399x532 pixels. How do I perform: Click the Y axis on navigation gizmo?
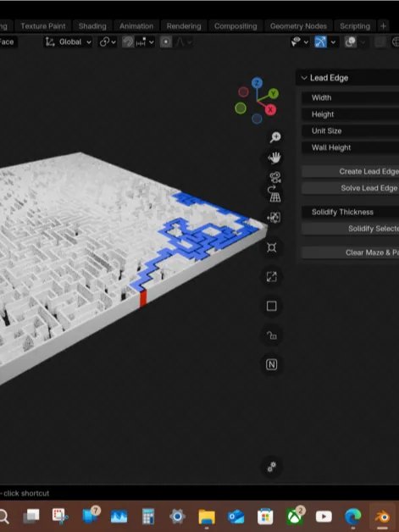(x=273, y=94)
